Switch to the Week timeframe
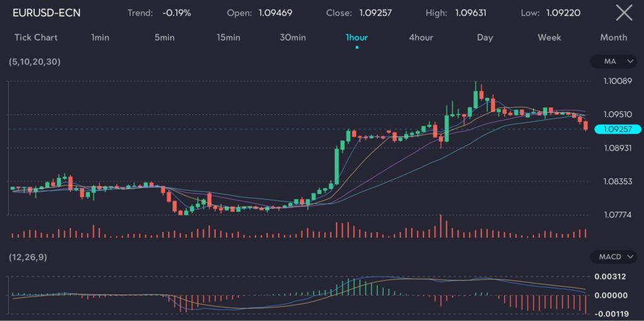This screenshot has width=644, height=321. point(549,37)
